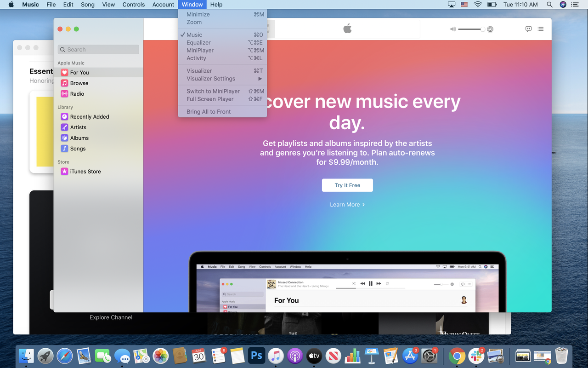This screenshot has height=368, width=588.
Task: Open the File menu
Action: click(51, 5)
